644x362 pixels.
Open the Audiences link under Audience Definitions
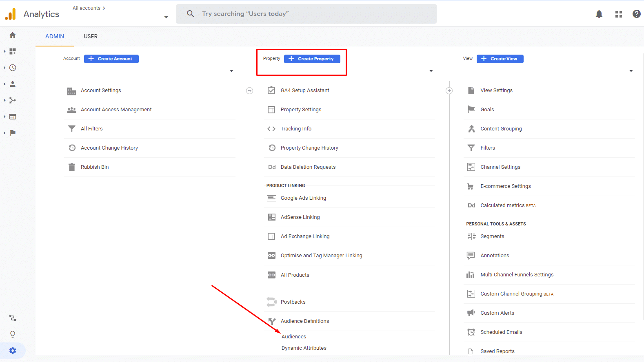coord(294,337)
